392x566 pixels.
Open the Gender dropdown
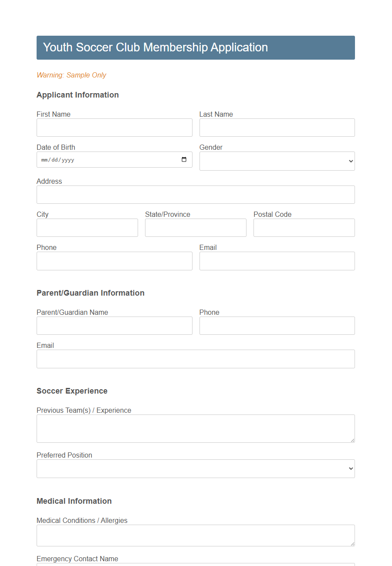[x=277, y=161]
